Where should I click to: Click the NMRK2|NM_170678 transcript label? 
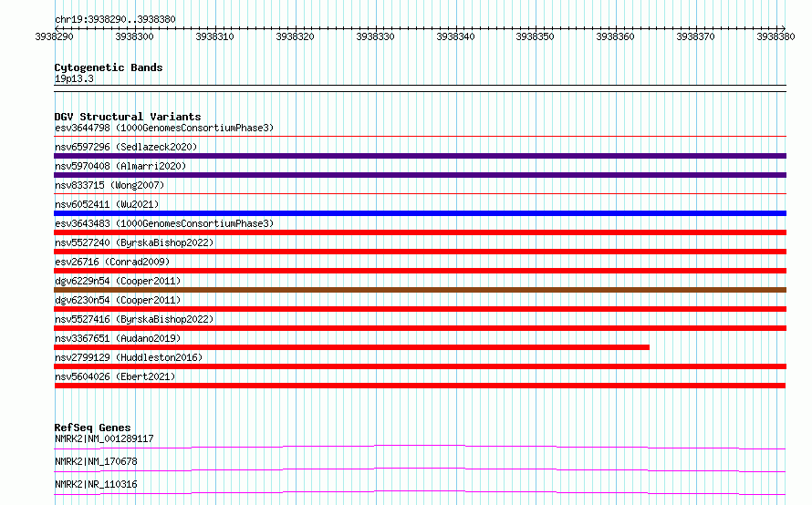pyautogui.click(x=96, y=461)
